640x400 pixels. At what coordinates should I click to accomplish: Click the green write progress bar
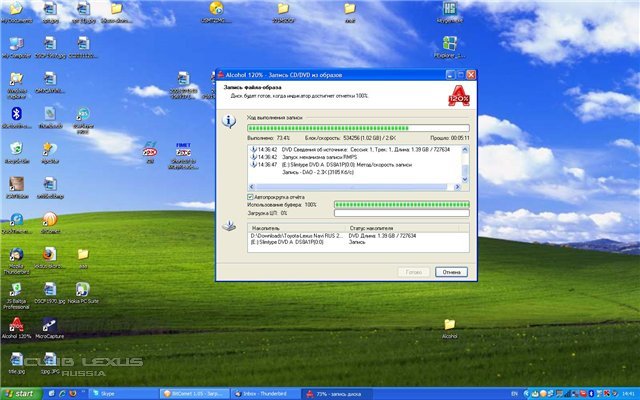point(357,128)
